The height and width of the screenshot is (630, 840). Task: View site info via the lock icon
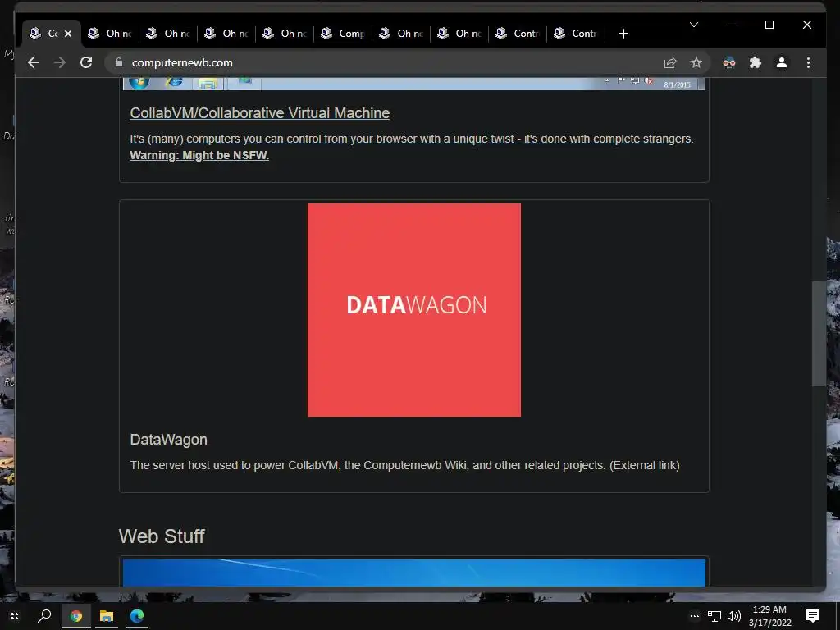tap(119, 62)
